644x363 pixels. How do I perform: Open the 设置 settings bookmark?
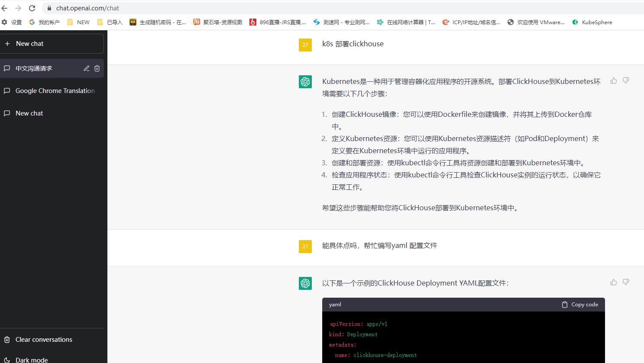(x=12, y=22)
